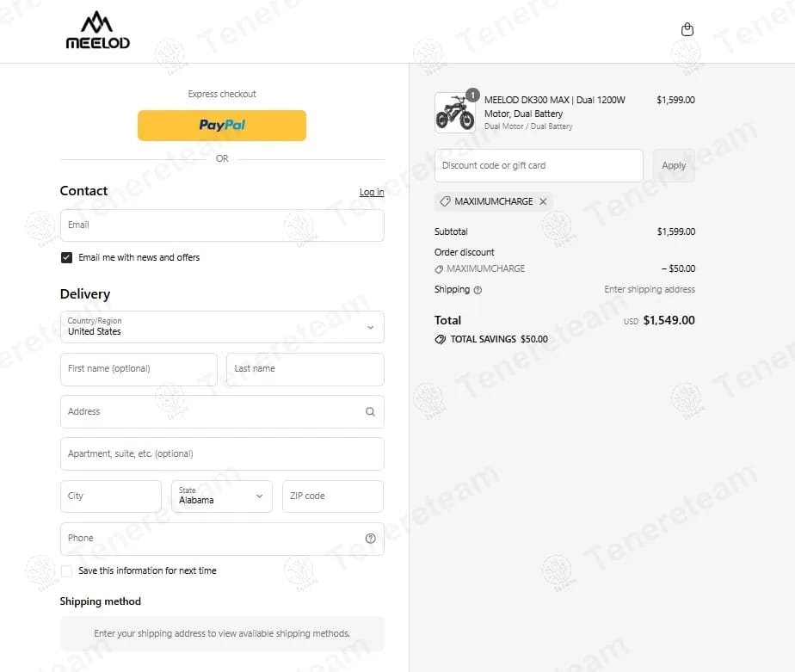Viewport: 795px width, 672px height.
Task: Focus the Last name field
Action: tap(305, 369)
